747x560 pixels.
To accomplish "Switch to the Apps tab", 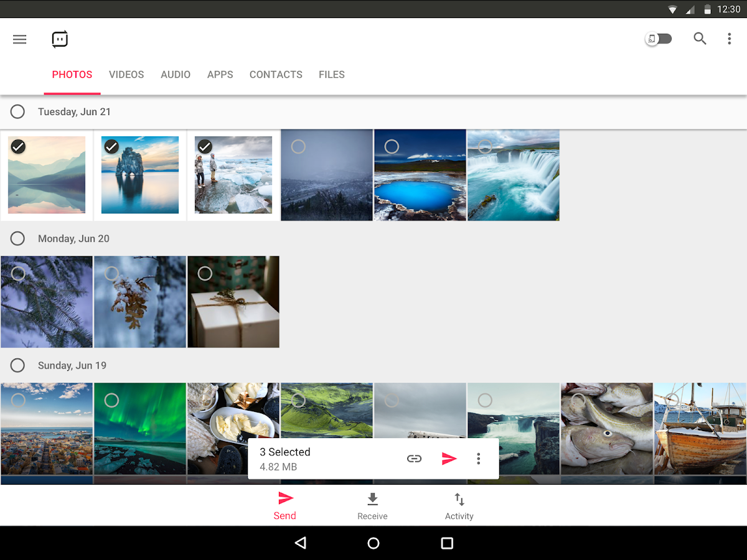I will click(220, 75).
